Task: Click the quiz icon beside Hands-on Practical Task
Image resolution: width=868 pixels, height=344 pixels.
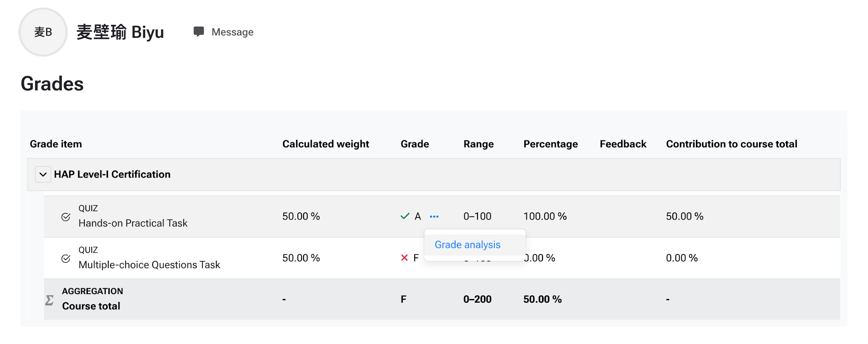Action: tap(66, 217)
